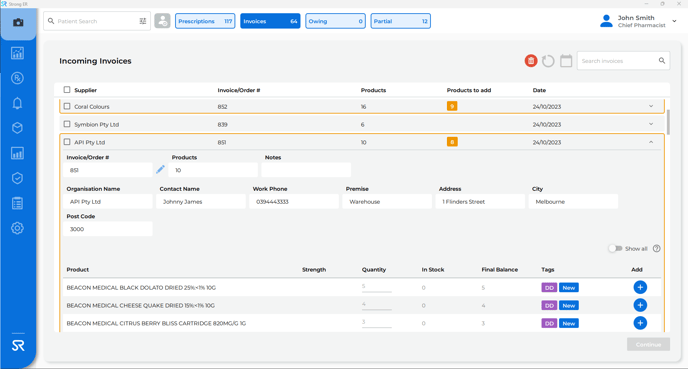Click the Show all help question icon
This screenshot has width=688, height=369.
click(656, 248)
